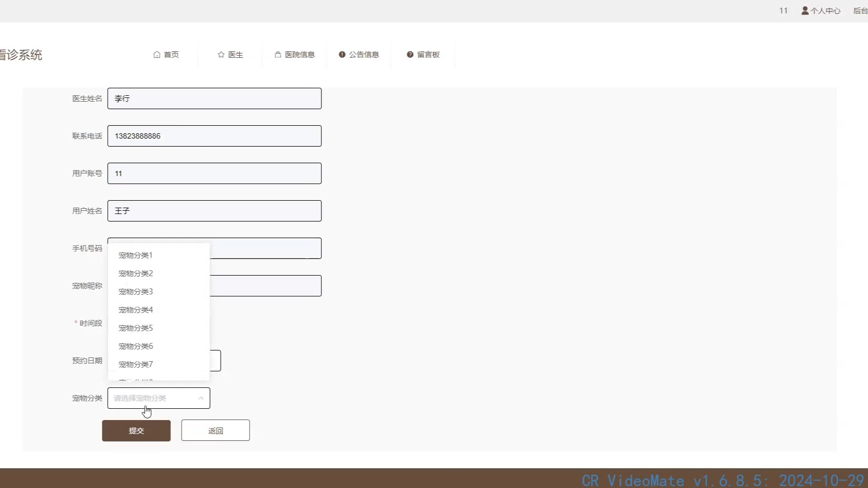Viewport: 868px width, 488px height.
Task: Open the 医院信息 menu item
Action: pyautogui.click(x=295, y=55)
